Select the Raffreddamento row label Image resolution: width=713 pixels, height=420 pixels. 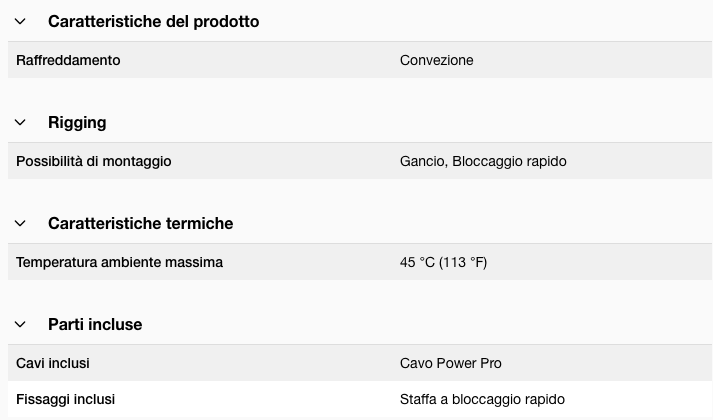pos(68,60)
